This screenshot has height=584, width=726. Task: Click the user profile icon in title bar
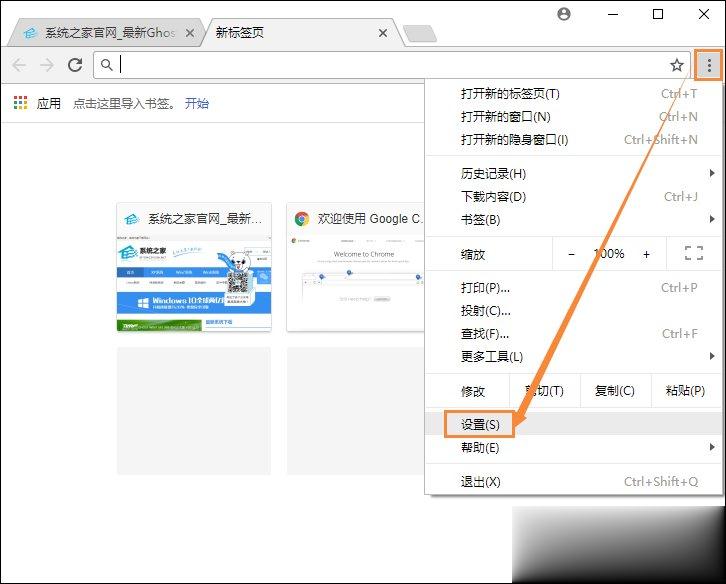pyautogui.click(x=564, y=14)
